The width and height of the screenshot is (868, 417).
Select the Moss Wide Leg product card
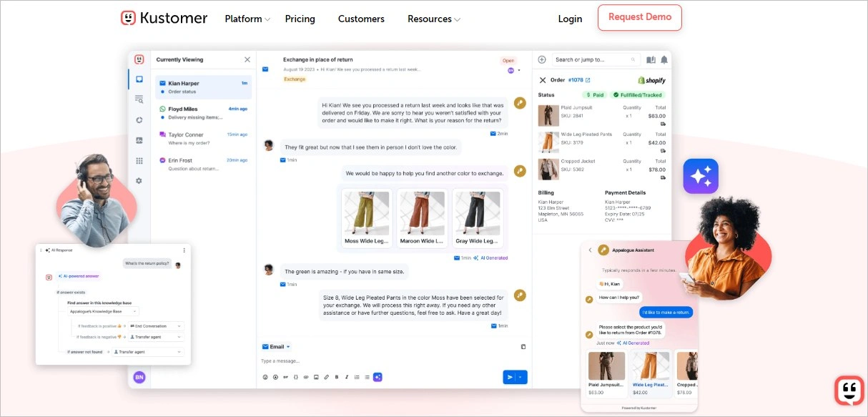pos(367,220)
